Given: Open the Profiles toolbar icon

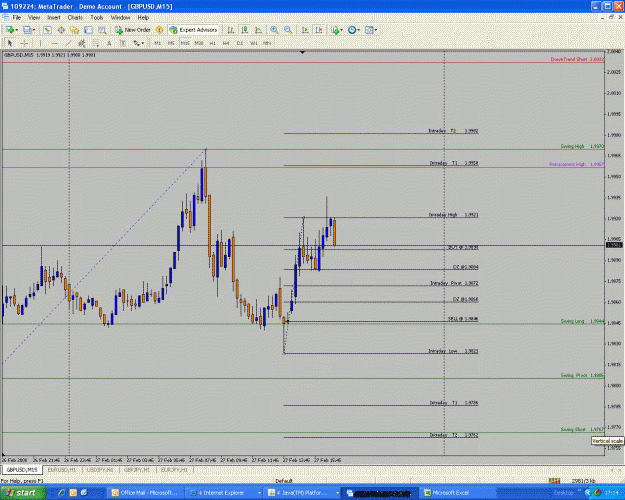Looking at the screenshot, I should tap(27, 30).
